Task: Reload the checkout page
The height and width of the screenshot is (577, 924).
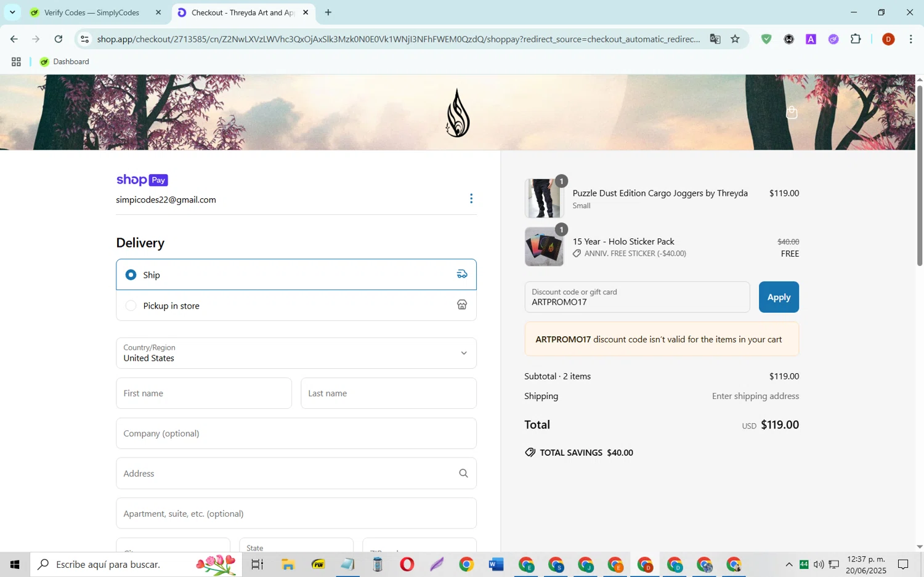Action: (58, 39)
